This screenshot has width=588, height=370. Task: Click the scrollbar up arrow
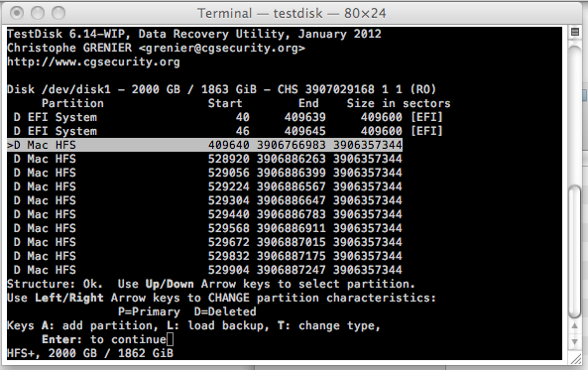pyautogui.click(x=574, y=326)
